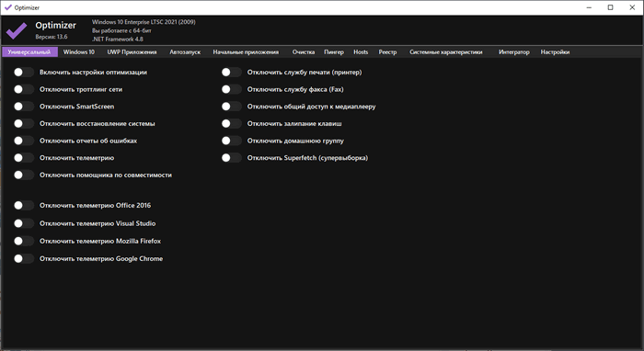Viewport: 644px width, 351px height.
Task: Open the Windows 10 tab
Action: click(x=79, y=52)
